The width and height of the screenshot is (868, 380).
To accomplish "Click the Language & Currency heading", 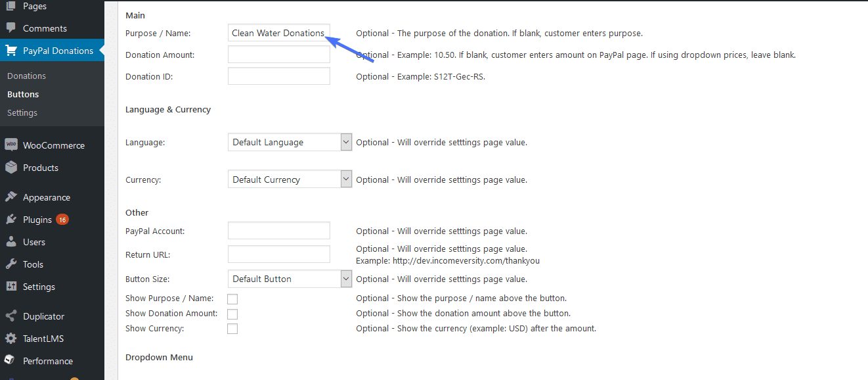I will [x=168, y=110].
